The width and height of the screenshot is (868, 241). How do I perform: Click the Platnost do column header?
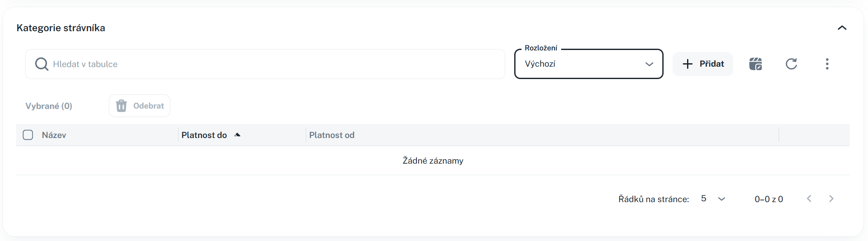pyautogui.click(x=204, y=135)
